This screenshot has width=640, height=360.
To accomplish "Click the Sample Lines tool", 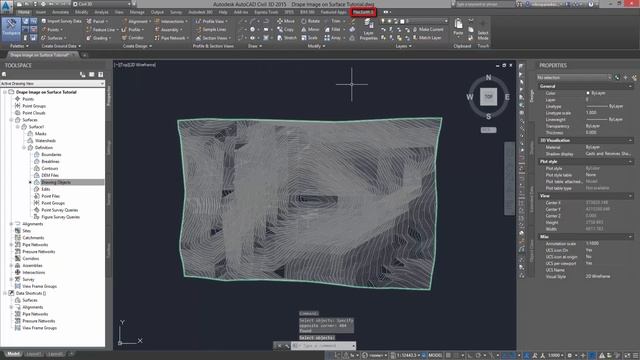I will point(211,29).
